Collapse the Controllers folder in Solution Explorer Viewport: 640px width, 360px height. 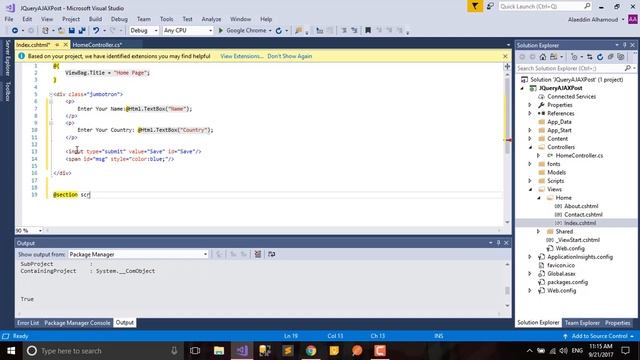coord(530,147)
